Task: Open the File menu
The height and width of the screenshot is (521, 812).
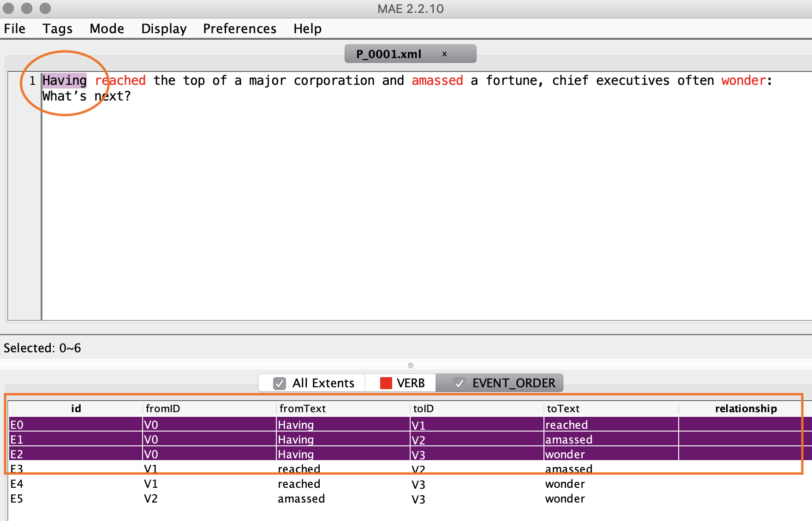Action: (14, 29)
